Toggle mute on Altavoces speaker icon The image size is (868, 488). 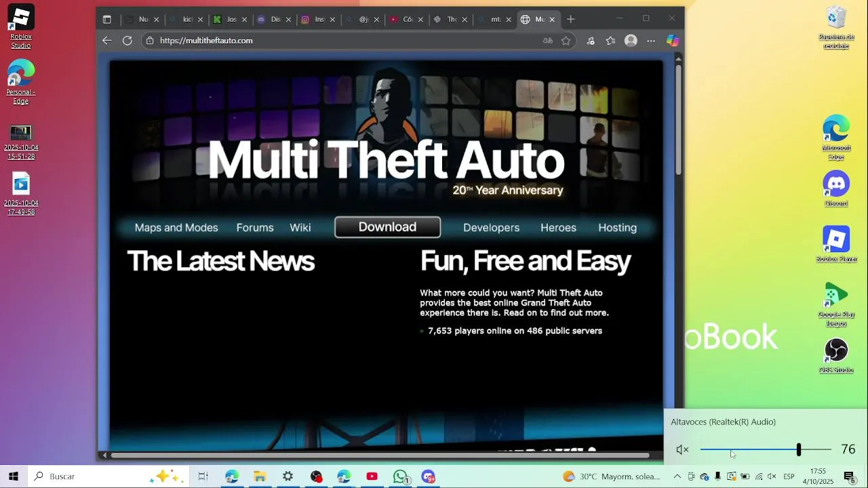[x=682, y=449]
